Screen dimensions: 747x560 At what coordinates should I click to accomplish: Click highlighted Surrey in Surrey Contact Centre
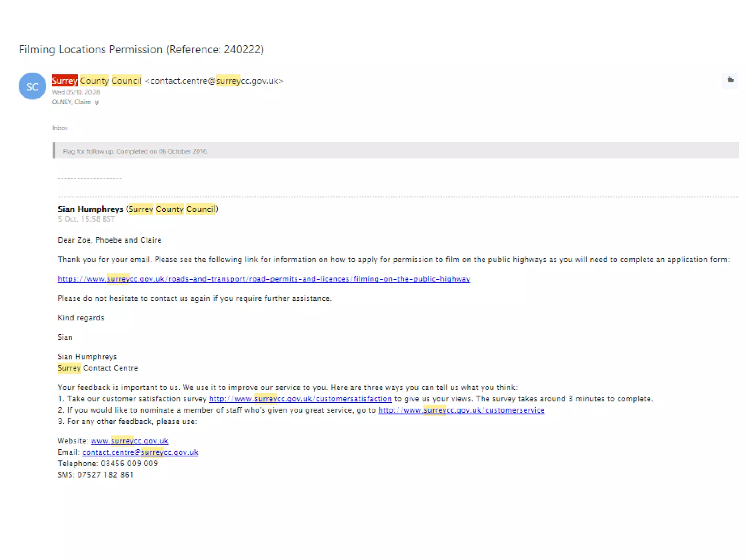69,368
